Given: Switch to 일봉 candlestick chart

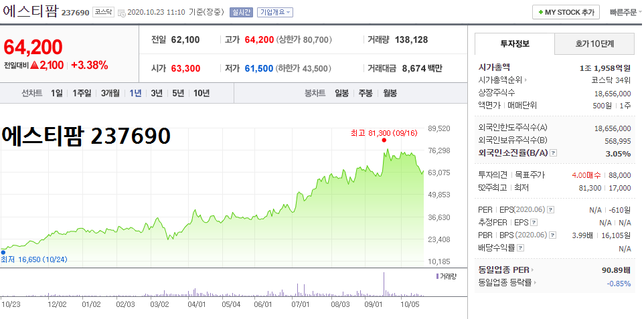Looking at the screenshot, I should 341,93.
